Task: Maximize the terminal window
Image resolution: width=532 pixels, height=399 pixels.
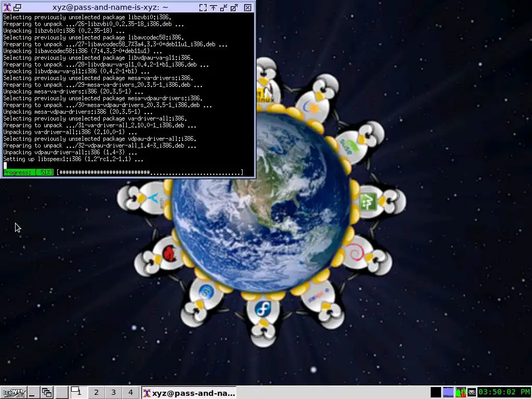Action: tap(234, 7)
